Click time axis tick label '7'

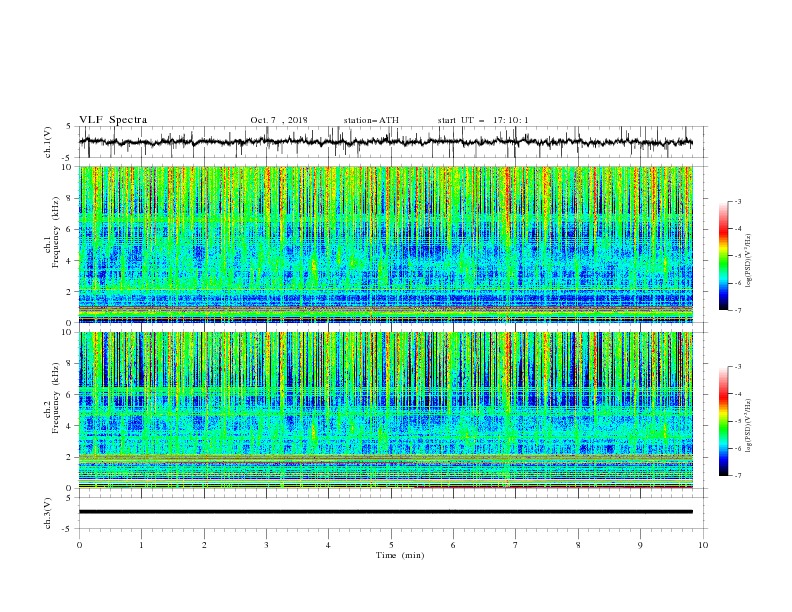pos(516,545)
